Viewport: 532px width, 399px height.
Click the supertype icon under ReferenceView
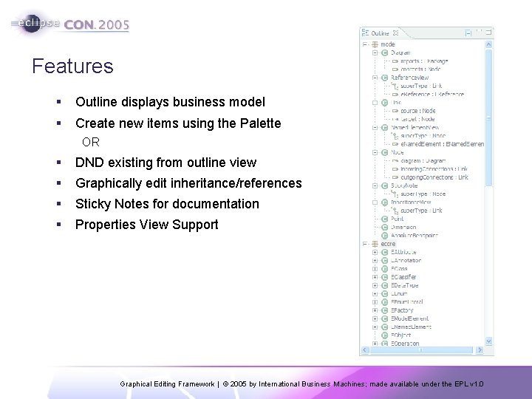(395, 86)
